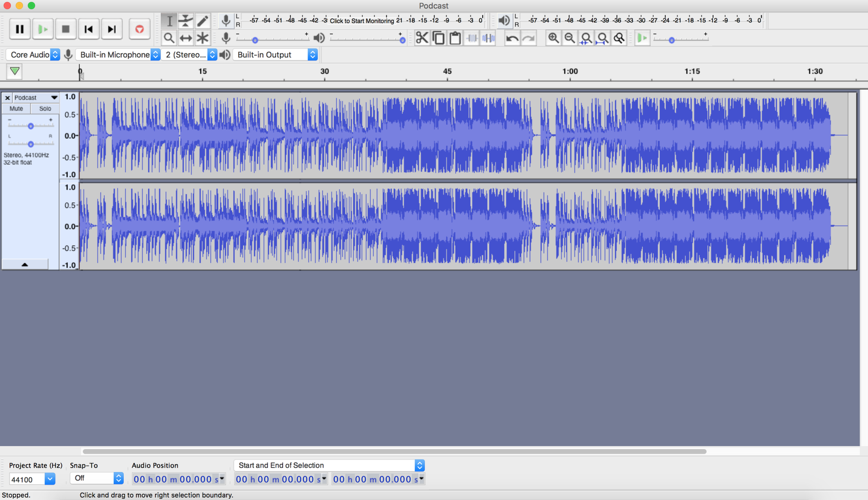Screen dimensions: 868x500
Task: Adjust the Podcast track pan slider
Action: [30, 144]
